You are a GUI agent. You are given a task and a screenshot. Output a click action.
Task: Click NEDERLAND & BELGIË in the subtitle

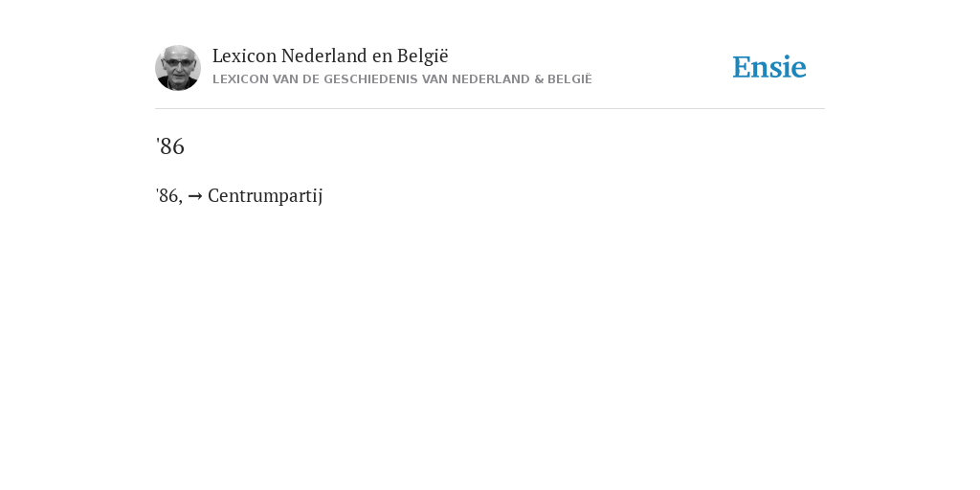tap(522, 79)
